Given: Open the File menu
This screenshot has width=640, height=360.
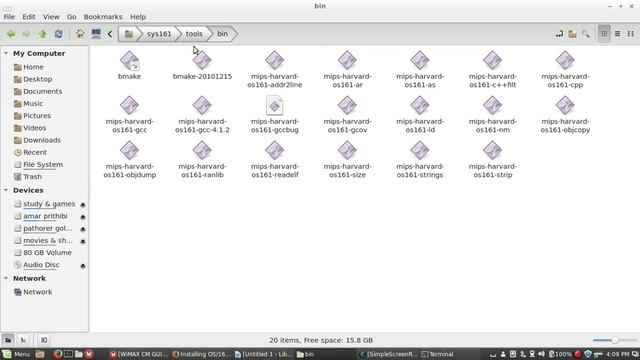Looking at the screenshot, I should point(9,17).
